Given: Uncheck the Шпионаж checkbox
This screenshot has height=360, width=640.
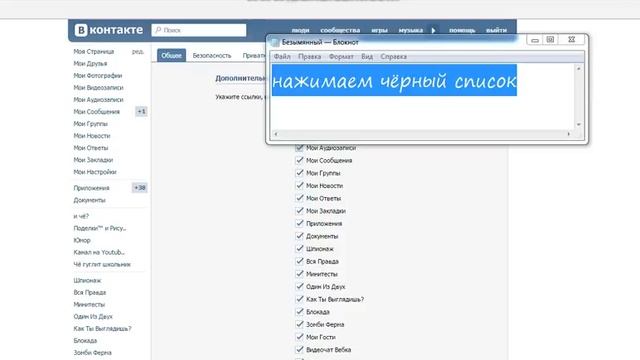Looking at the screenshot, I should point(299,249).
